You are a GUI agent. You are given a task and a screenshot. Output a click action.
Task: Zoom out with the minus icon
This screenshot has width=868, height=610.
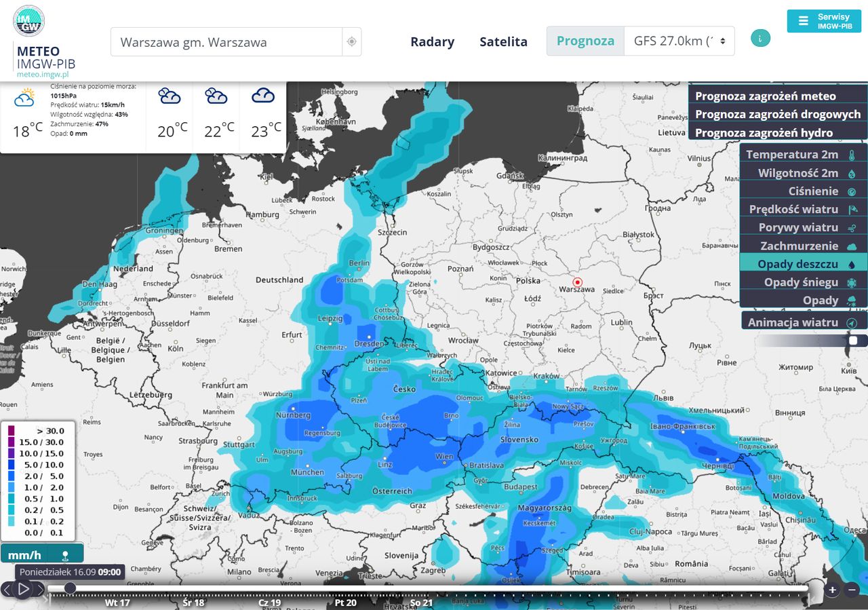[852, 590]
